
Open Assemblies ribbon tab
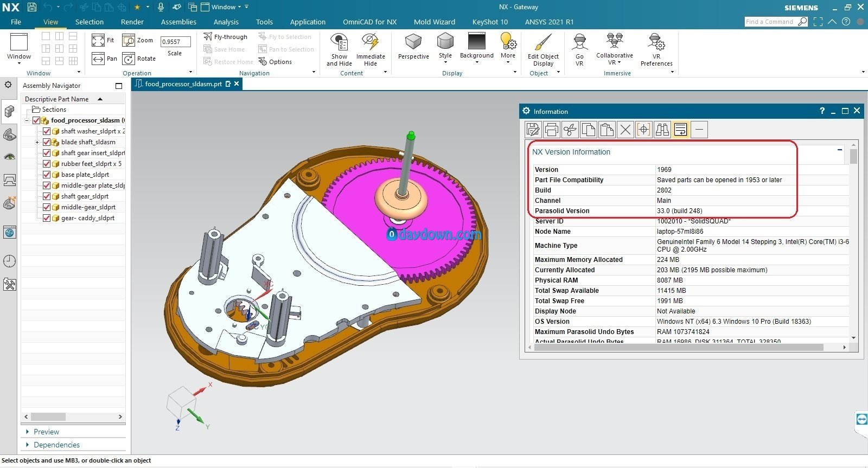pyautogui.click(x=178, y=22)
